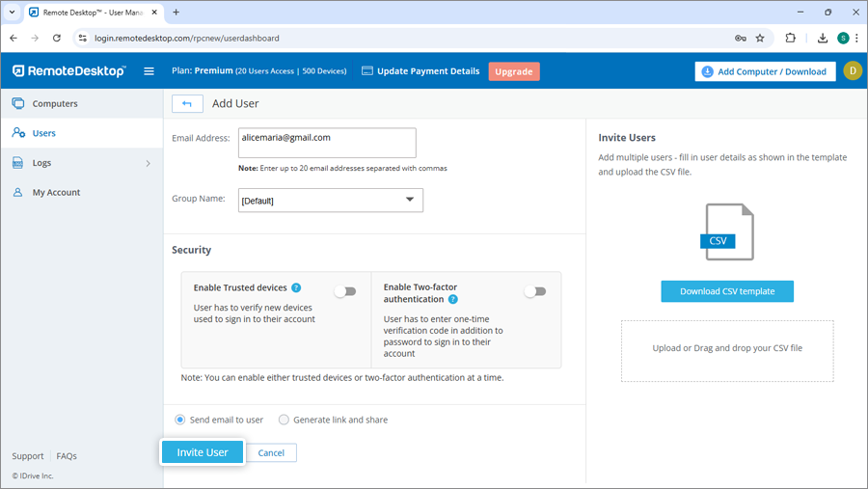Image resolution: width=868 pixels, height=489 pixels.
Task: Click the My Account sidebar icon
Action: [x=17, y=192]
